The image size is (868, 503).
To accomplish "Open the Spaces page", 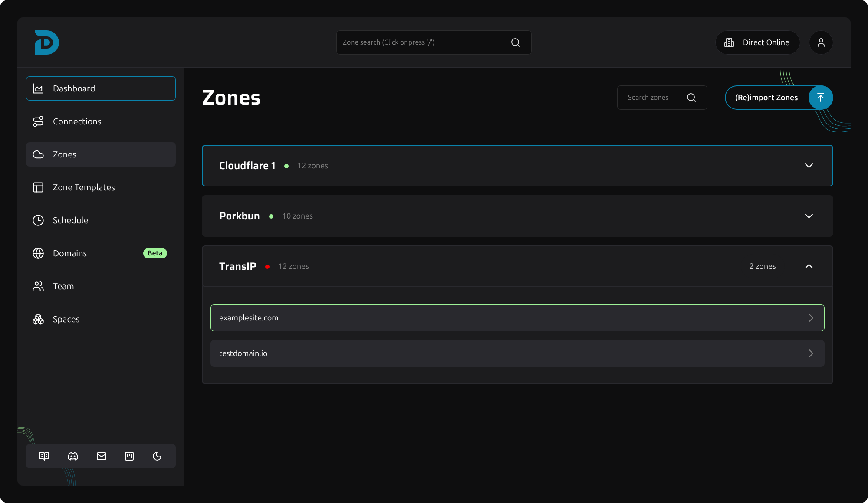I will tap(101, 319).
